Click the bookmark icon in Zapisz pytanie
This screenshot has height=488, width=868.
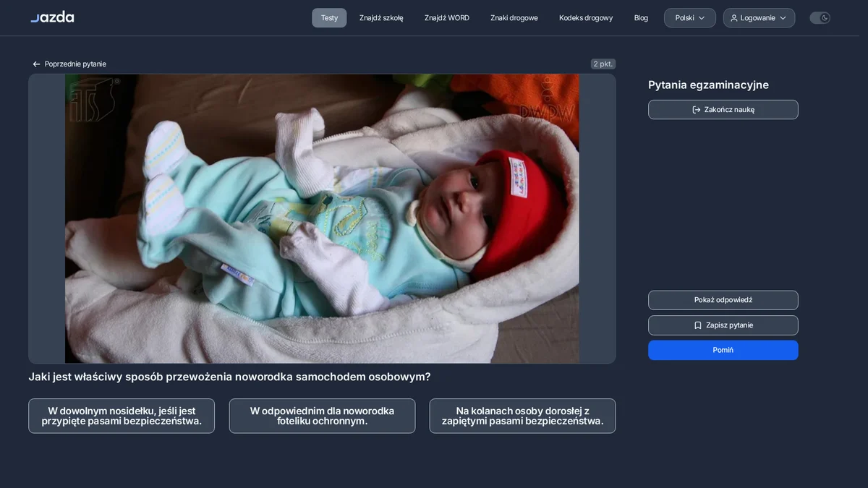pyautogui.click(x=698, y=325)
